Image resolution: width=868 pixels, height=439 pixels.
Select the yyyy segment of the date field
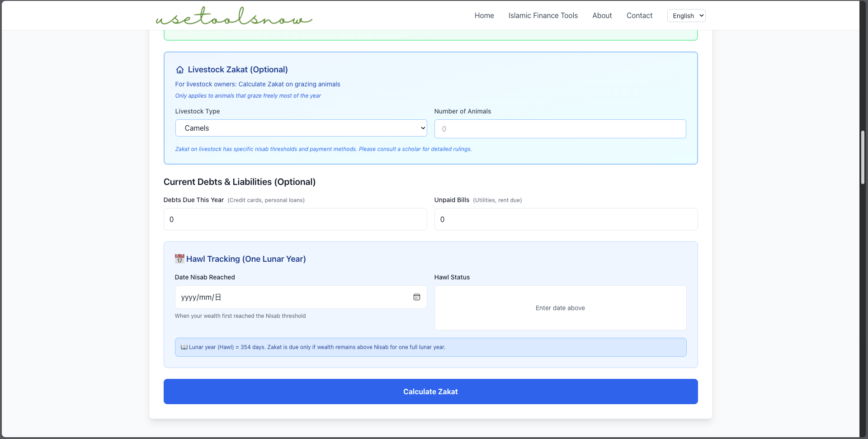pos(189,297)
